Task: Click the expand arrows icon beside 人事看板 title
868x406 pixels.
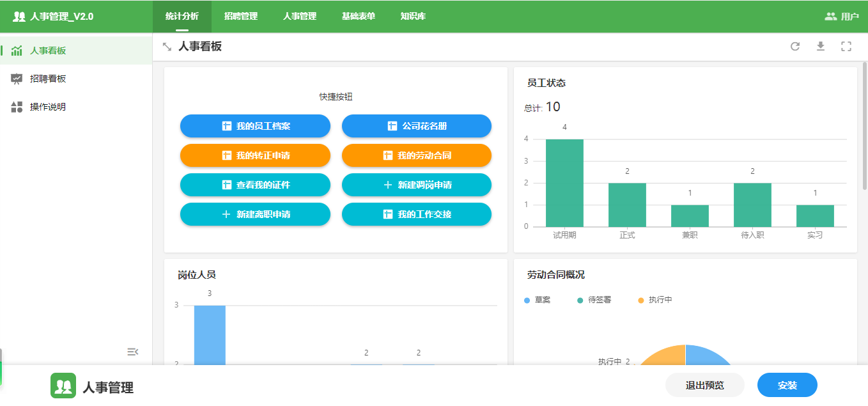Action: [167, 47]
